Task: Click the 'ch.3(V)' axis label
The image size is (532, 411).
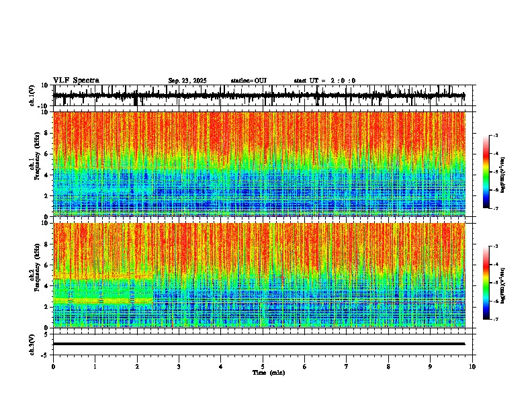Action: pos(32,345)
